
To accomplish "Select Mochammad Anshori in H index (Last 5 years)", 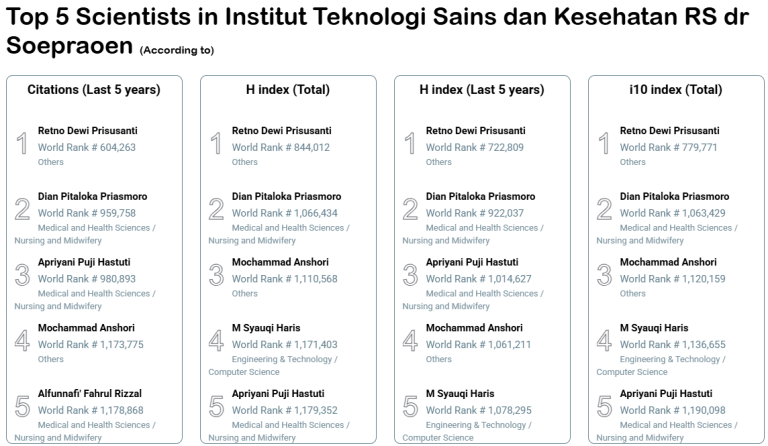I will pyautogui.click(x=474, y=328).
